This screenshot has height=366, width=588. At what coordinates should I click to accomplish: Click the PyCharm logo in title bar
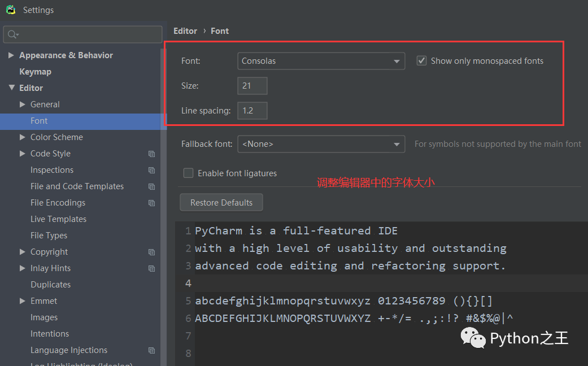coord(11,10)
